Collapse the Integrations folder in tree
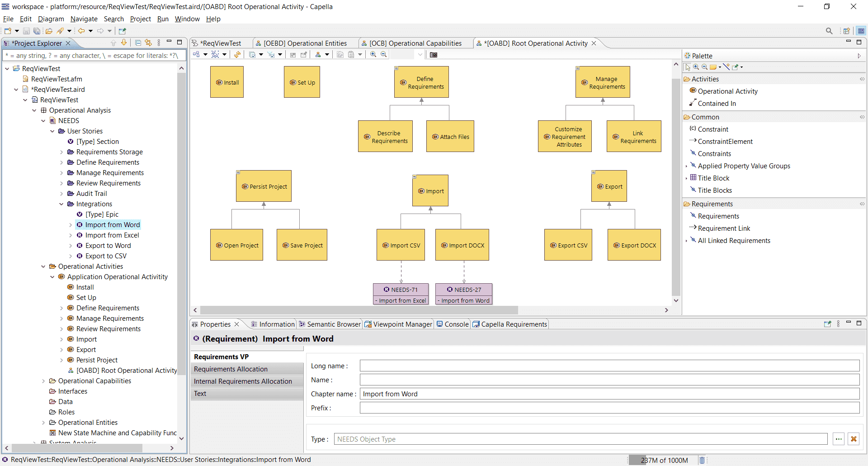The height and width of the screenshot is (466, 868). pos(61,204)
